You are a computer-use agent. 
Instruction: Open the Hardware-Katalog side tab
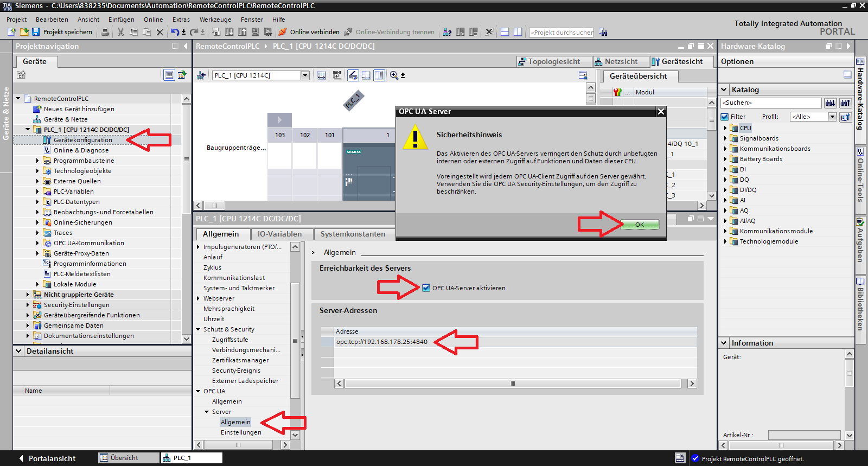860,94
